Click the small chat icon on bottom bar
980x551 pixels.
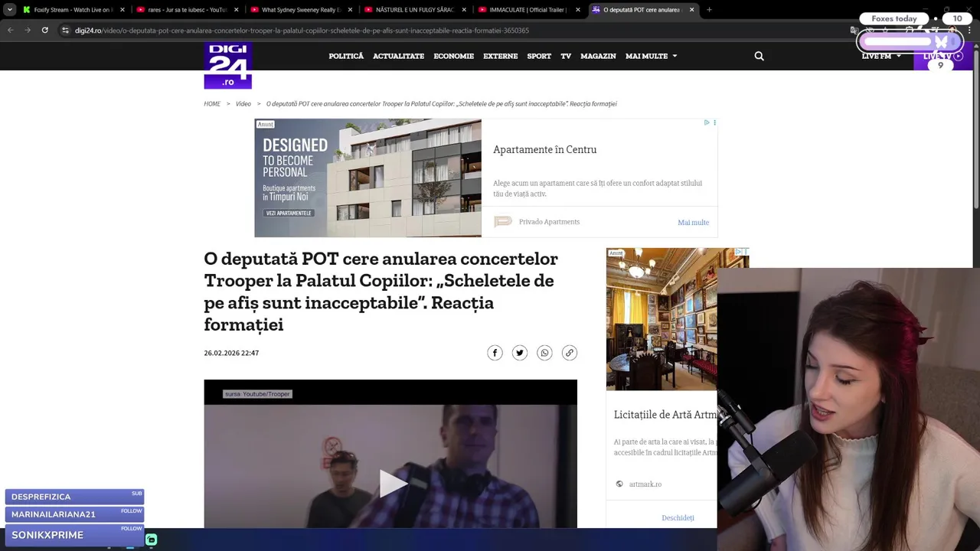pyautogui.click(x=152, y=540)
